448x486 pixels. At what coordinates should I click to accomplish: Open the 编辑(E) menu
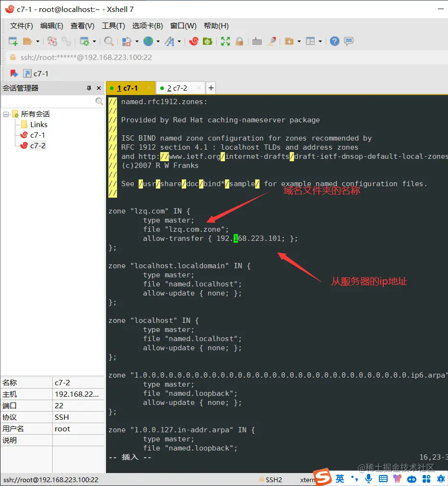[52, 26]
